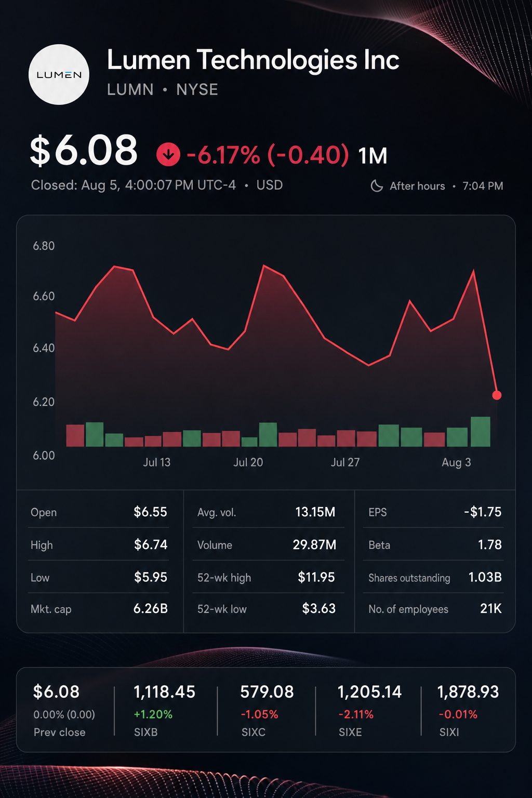Click the Jul 20 date label
The height and width of the screenshot is (798, 532).
pos(248,462)
